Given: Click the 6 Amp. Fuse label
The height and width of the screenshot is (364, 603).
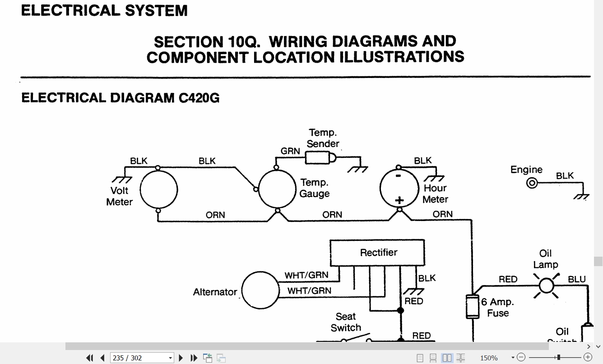Looking at the screenshot, I should point(497,308).
